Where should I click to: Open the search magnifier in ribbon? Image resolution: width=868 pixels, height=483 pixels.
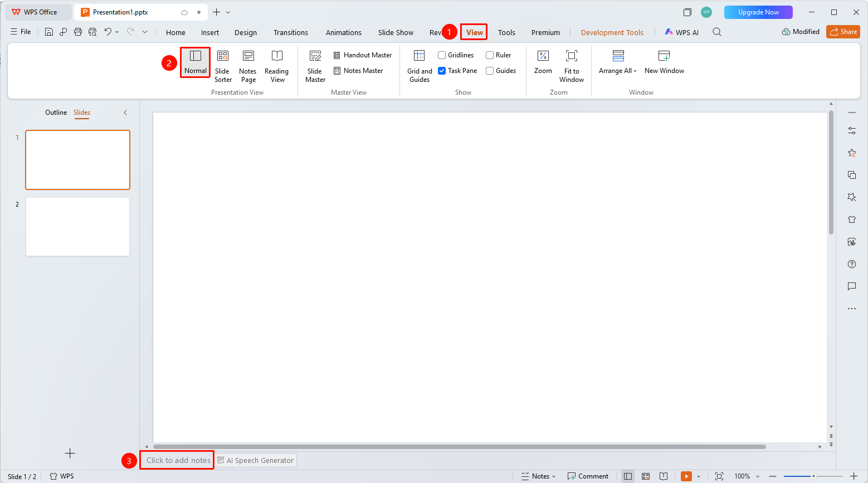[x=717, y=32]
